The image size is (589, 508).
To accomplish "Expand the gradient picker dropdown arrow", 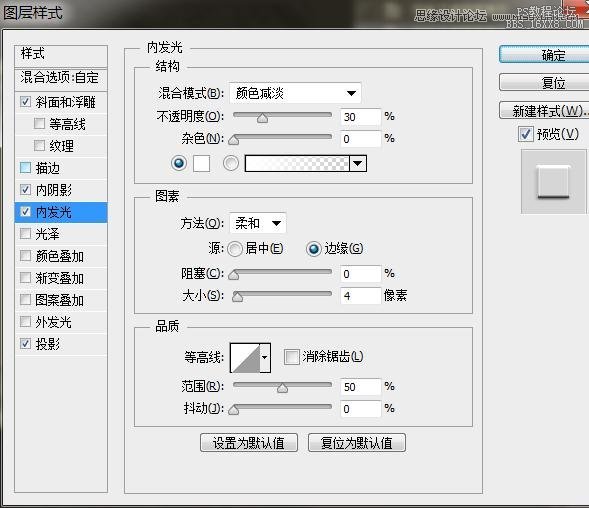I will click(x=358, y=163).
